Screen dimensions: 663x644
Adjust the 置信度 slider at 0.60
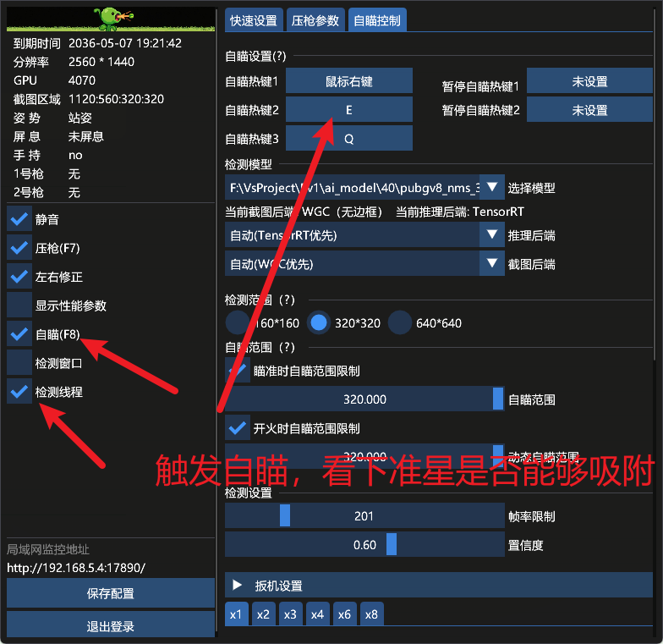364,544
